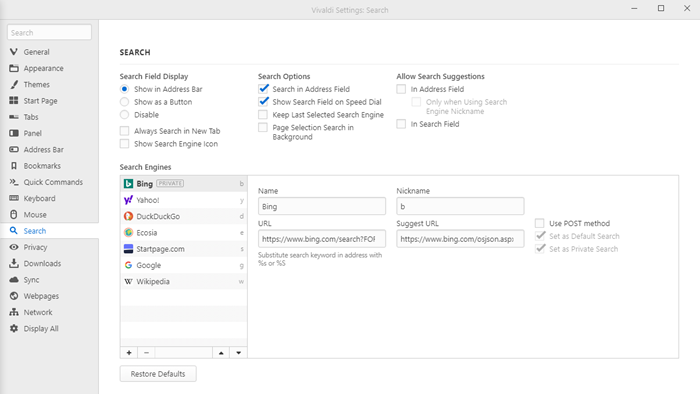The image size is (700, 394).
Task: Add a new search engine with plus icon
Action: pyautogui.click(x=129, y=353)
